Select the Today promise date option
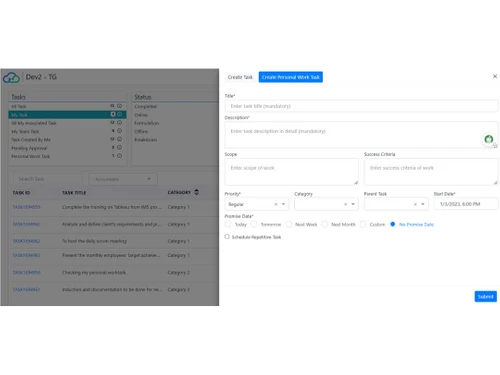Screen dimensions: 500x375 [228, 224]
